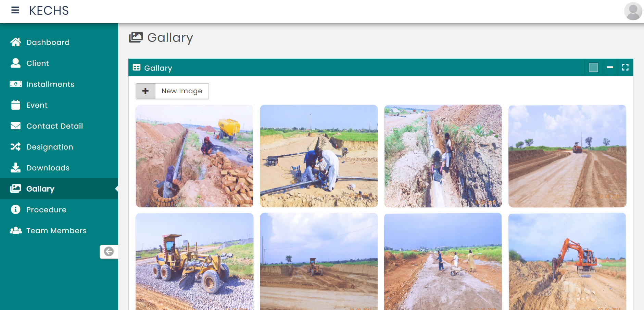Select the Gallary sidebar item
644x310 pixels.
click(40, 189)
